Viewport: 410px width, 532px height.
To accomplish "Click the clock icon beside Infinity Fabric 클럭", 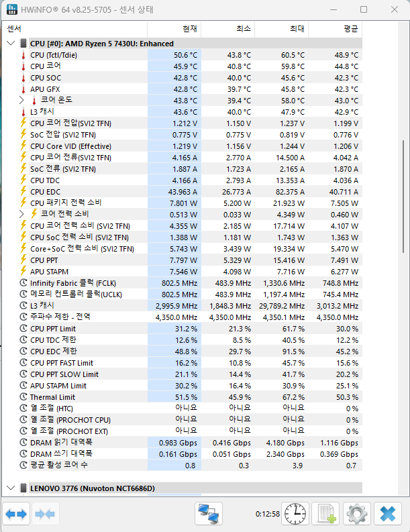I will pos(23,283).
